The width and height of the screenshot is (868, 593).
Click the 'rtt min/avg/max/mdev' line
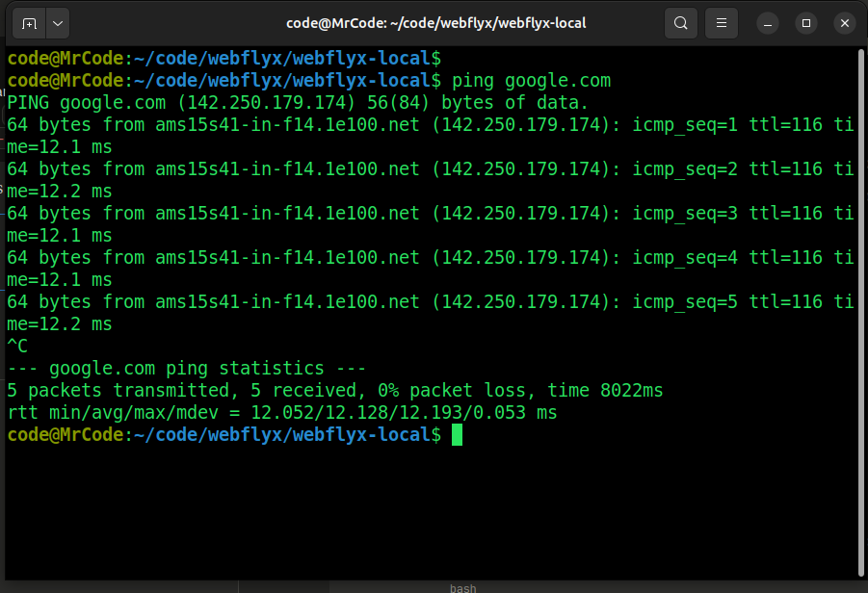(x=281, y=413)
